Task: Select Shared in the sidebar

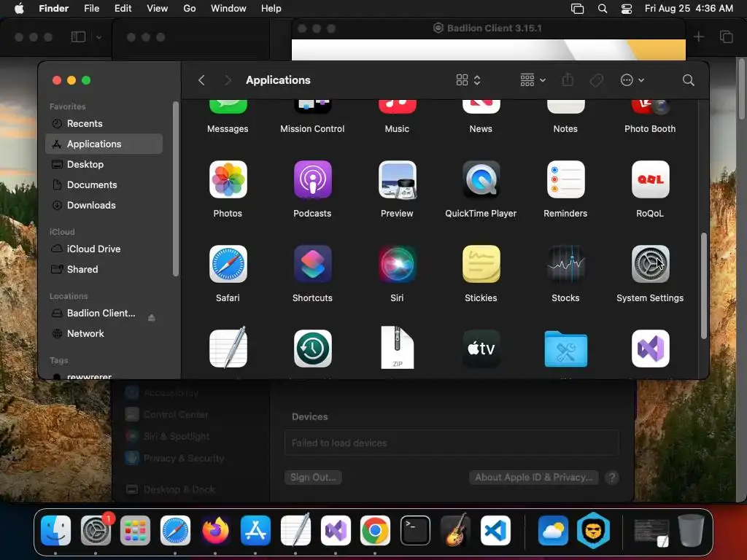Action: point(104,270)
